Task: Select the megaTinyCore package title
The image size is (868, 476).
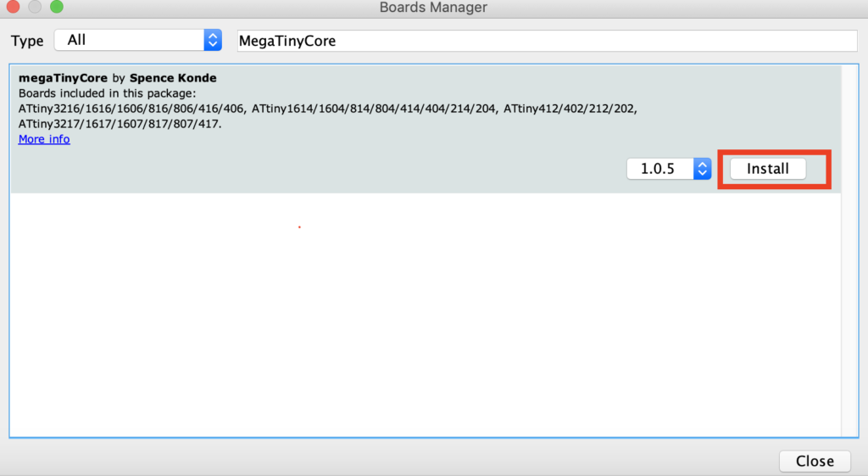Action: pyautogui.click(x=63, y=78)
